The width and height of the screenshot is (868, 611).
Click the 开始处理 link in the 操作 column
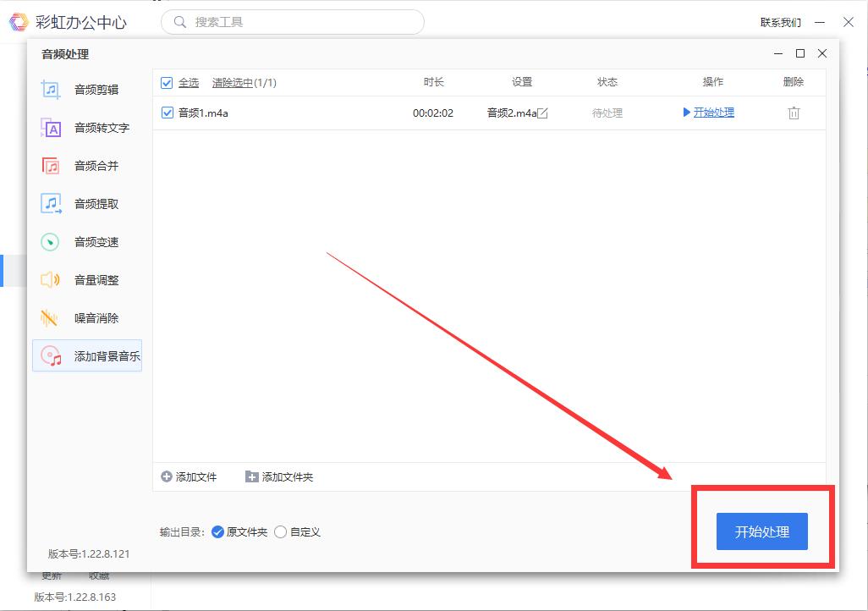715,111
